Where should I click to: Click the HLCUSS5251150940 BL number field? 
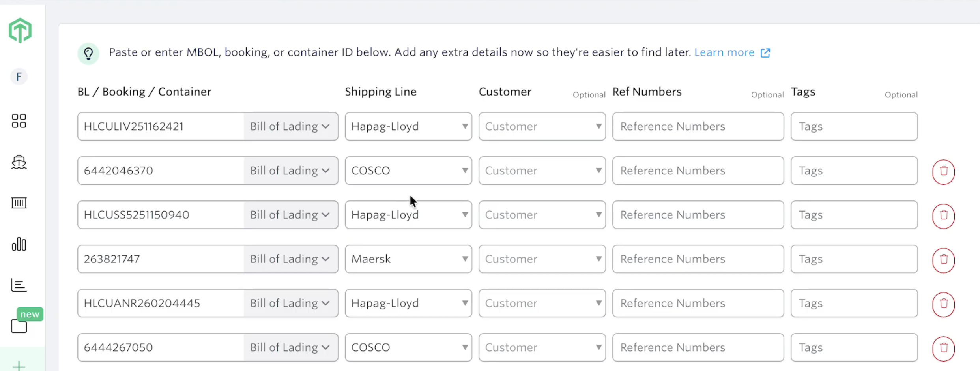[x=161, y=215]
